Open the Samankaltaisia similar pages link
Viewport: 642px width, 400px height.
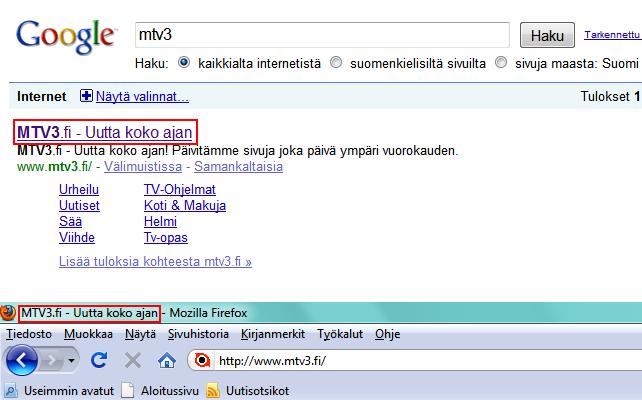(x=238, y=167)
